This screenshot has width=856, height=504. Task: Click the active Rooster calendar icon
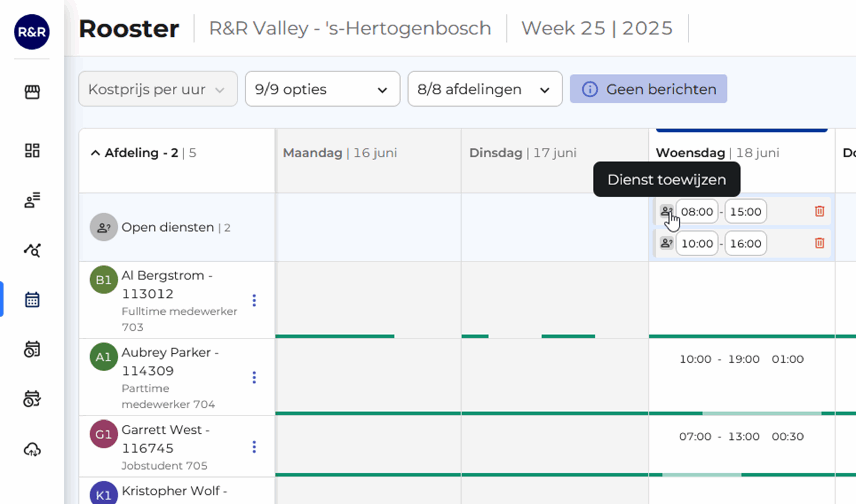tap(32, 300)
